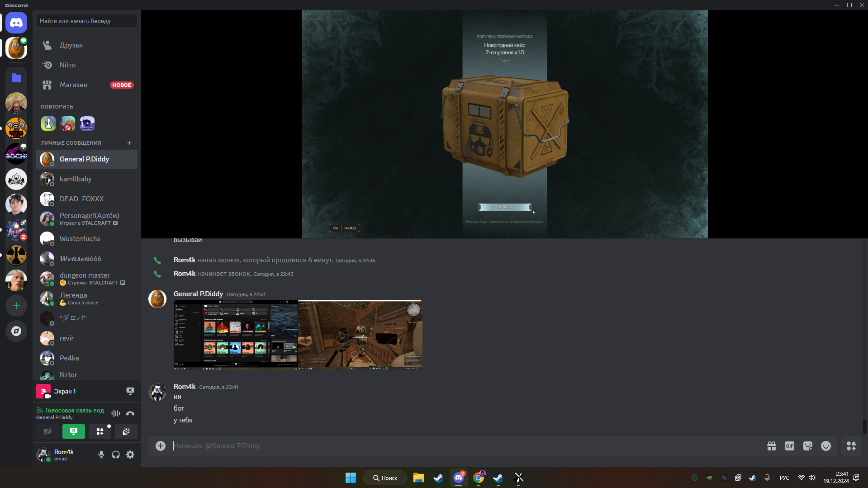This screenshot has width=868, height=488.
Task: Mute the microphone
Action: click(x=101, y=455)
